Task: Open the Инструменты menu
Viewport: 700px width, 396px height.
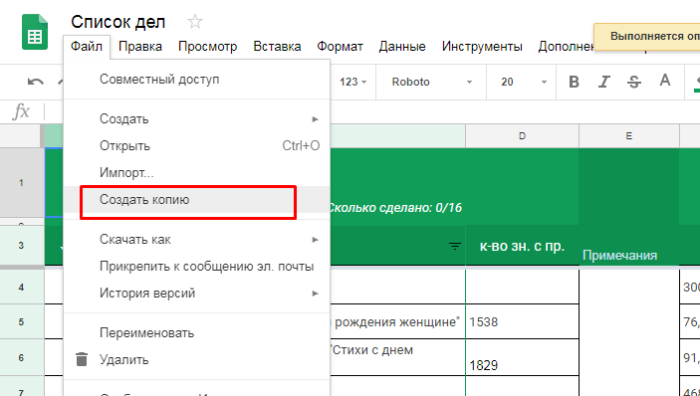Action: 482,46
